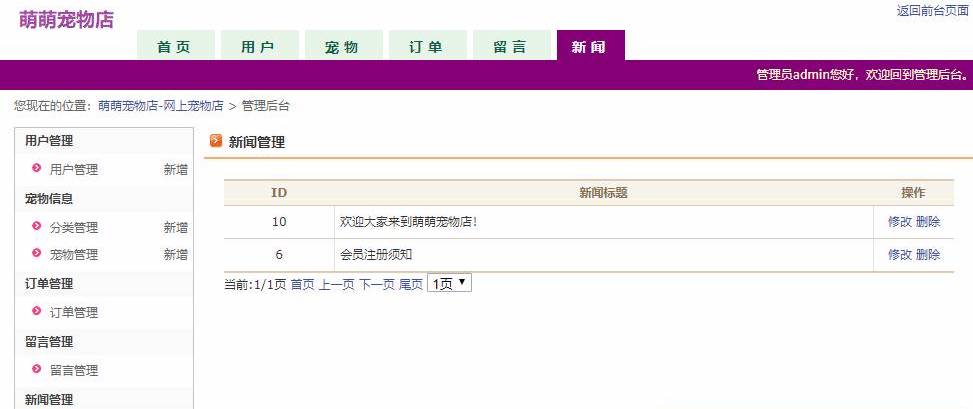Go to the 留言 tab
The height and width of the screenshot is (409, 973).
(x=511, y=45)
